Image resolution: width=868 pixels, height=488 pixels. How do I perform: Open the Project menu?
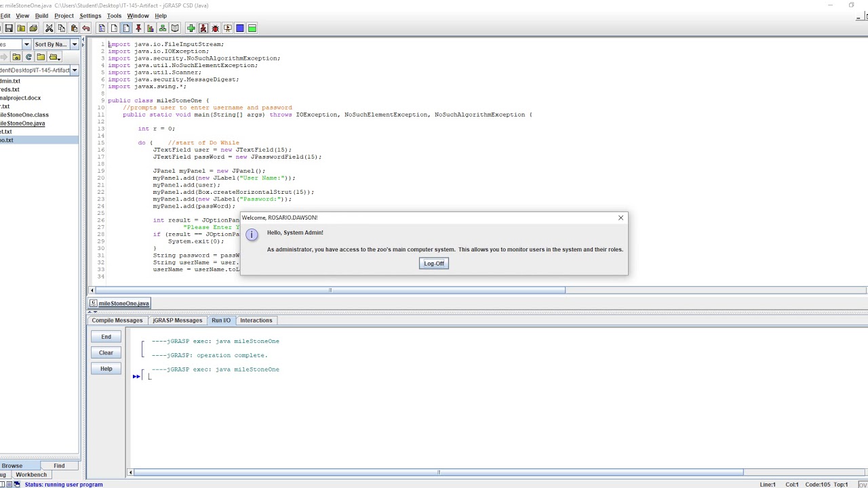(64, 16)
